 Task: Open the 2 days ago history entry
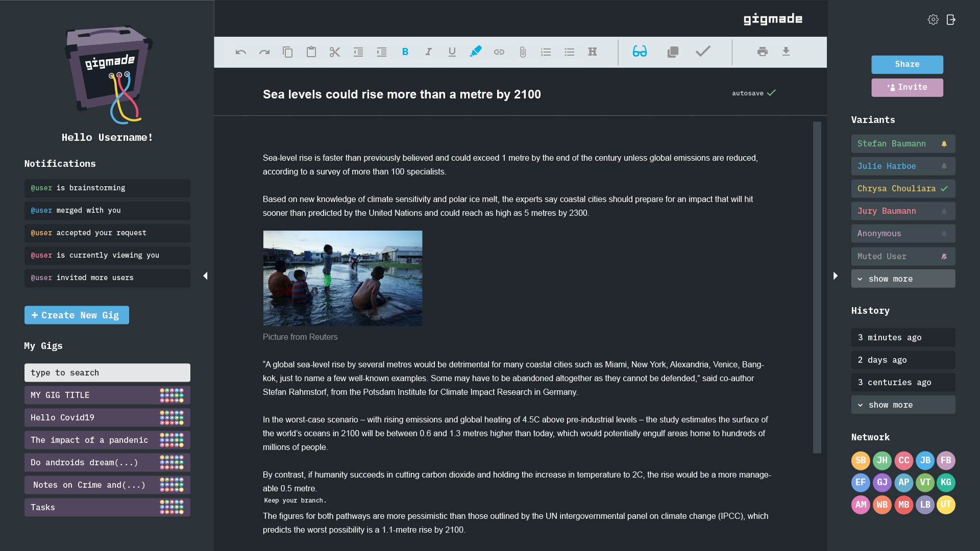tap(903, 360)
